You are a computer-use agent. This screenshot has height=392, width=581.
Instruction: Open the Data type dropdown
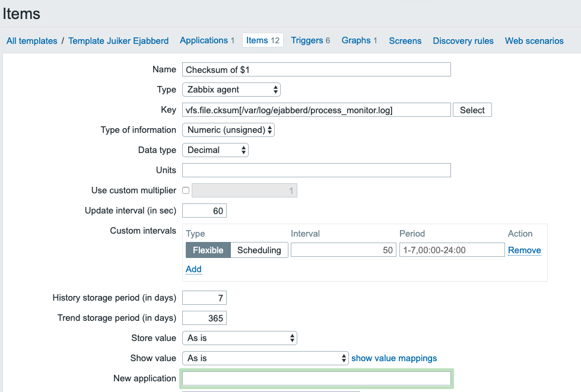pyautogui.click(x=215, y=150)
